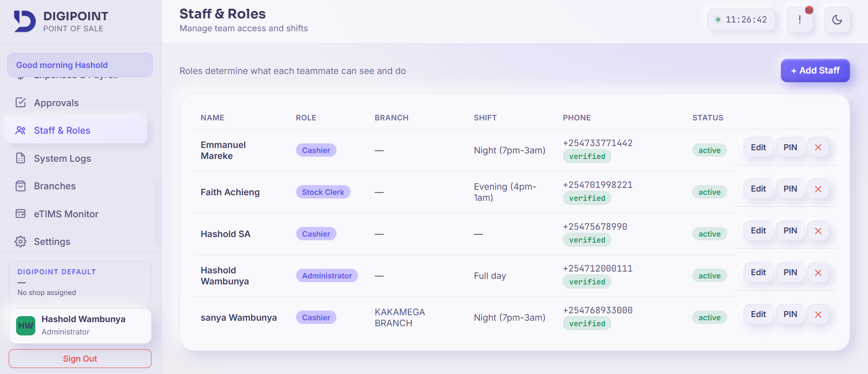
Task: Change PIN for Hashold SA
Action: pyautogui.click(x=790, y=231)
